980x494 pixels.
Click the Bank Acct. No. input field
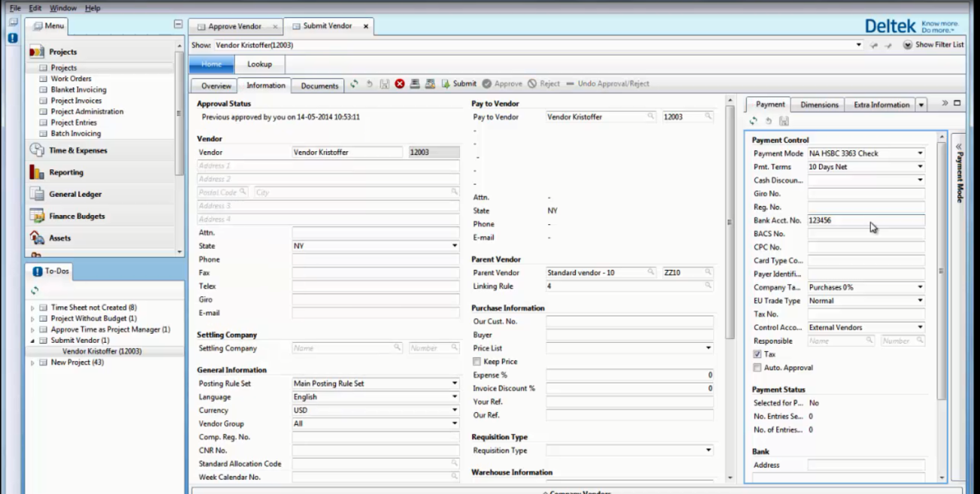click(865, 220)
